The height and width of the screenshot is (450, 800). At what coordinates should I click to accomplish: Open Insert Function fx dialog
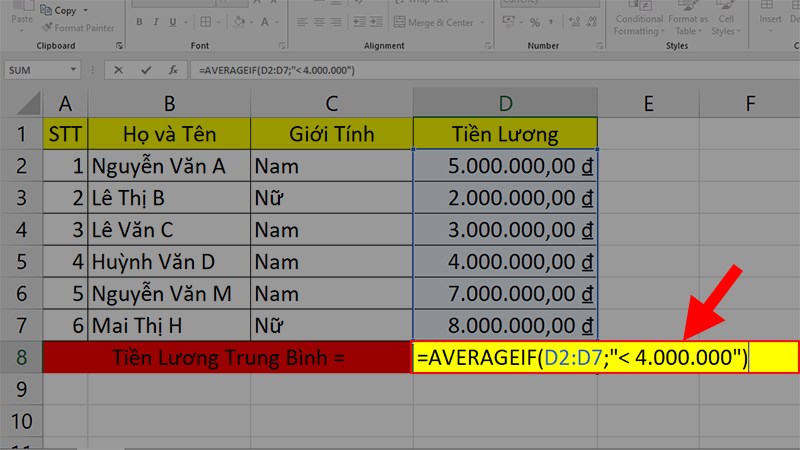[173, 70]
